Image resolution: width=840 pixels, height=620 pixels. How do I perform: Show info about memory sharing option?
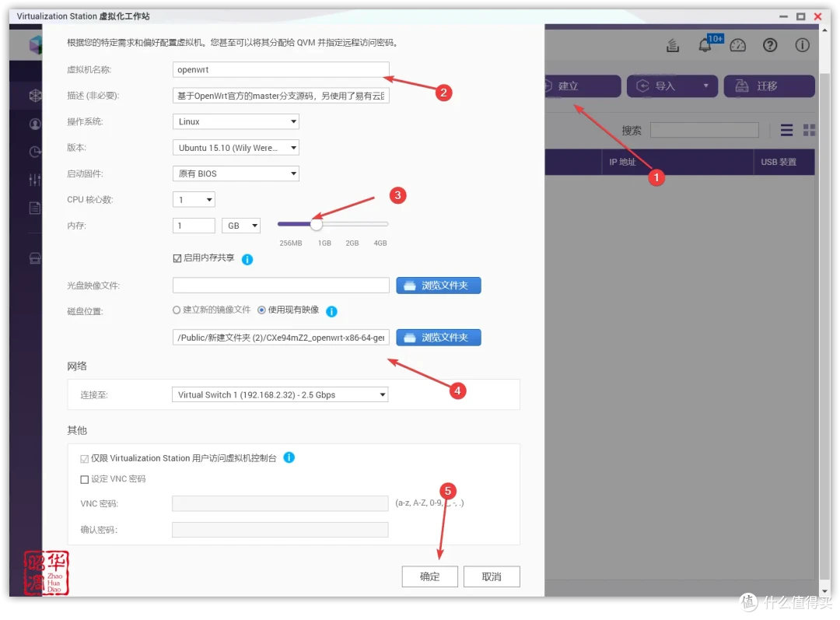[x=247, y=259]
